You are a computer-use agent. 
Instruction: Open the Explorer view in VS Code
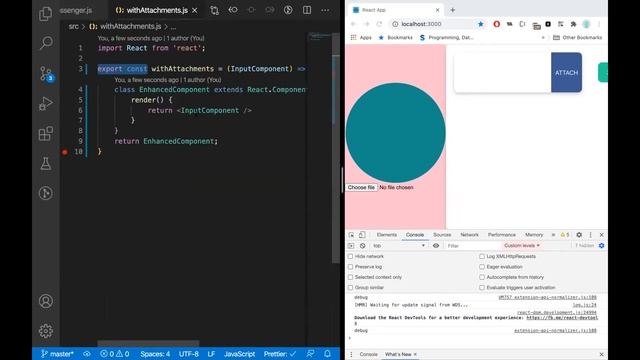(46, 14)
